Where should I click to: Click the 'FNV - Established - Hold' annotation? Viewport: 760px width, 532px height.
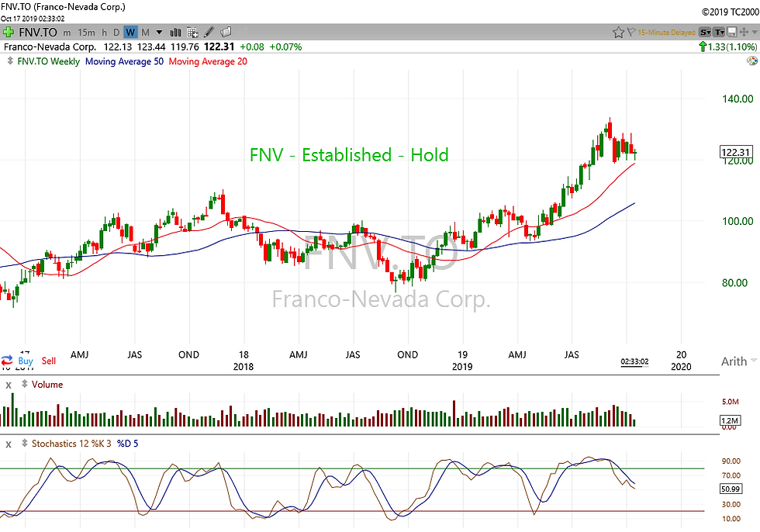349,155
